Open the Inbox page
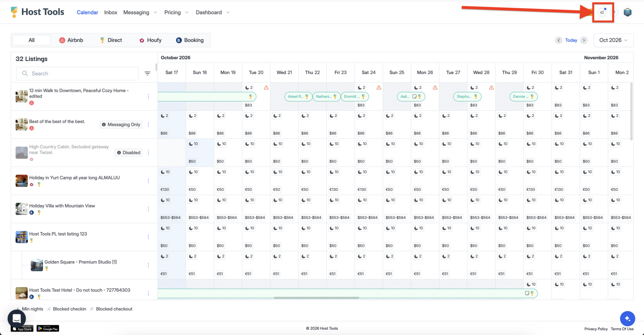 tap(111, 12)
